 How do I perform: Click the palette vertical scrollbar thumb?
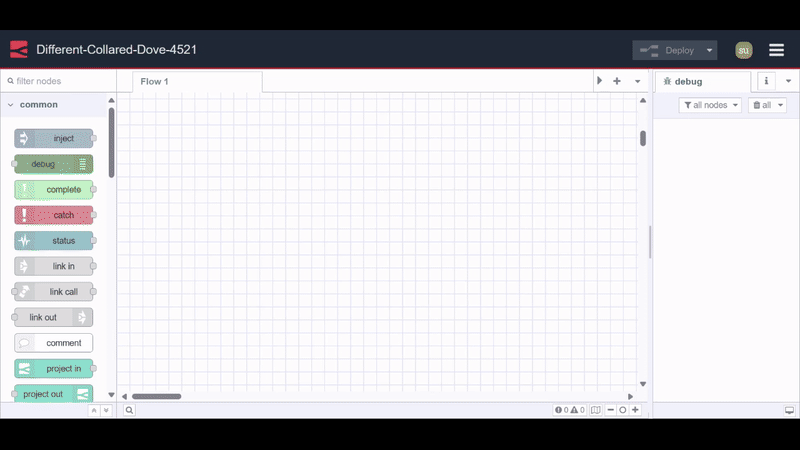(x=111, y=143)
